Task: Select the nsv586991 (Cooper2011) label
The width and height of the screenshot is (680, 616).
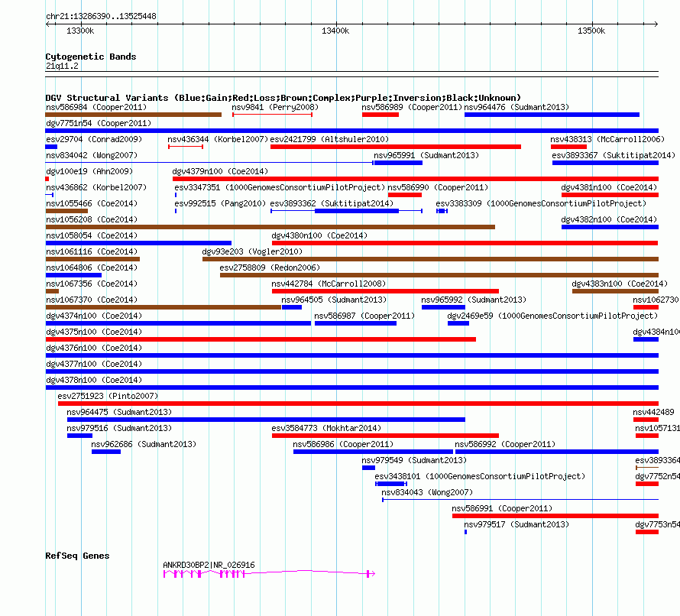Action: [502, 508]
